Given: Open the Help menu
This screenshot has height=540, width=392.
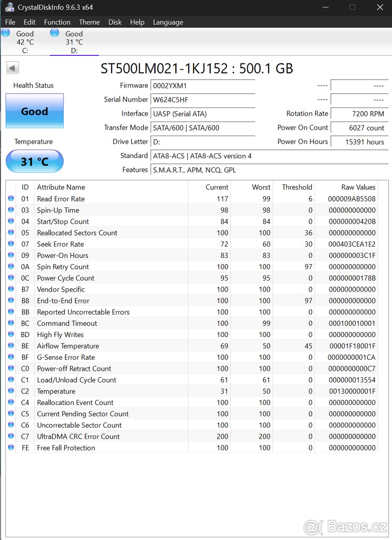Looking at the screenshot, I should click(137, 22).
